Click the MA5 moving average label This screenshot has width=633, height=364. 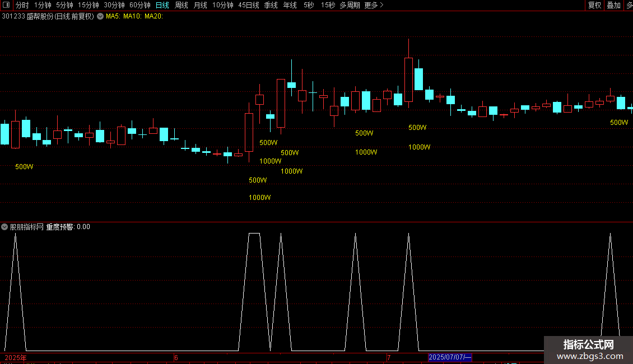tap(113, 16)
